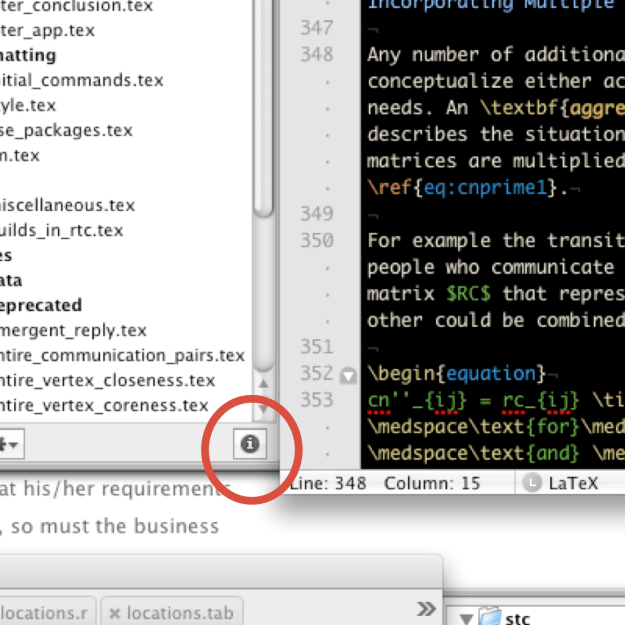Open entire_vertex_closeness.tex file
625x625 pixels.
pyautogui.click(x=107, y=381)
